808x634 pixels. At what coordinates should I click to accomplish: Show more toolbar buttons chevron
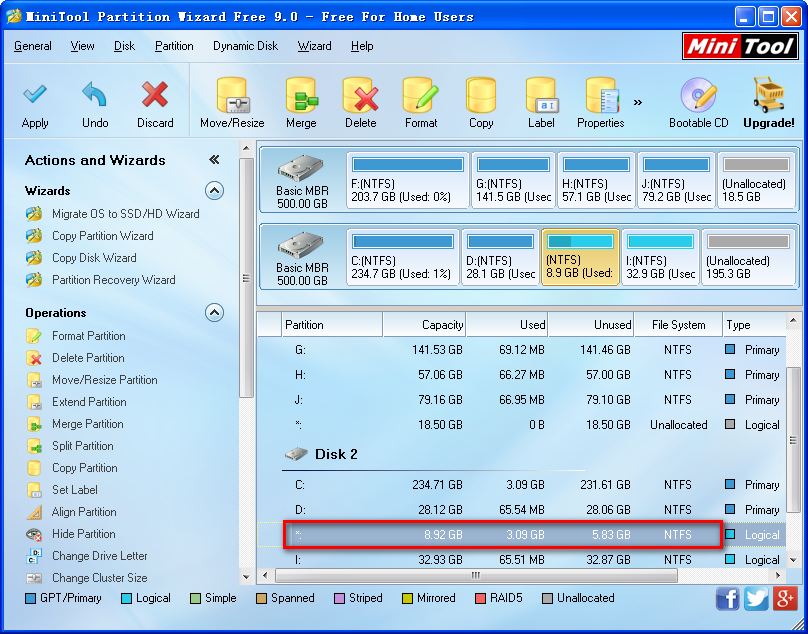tap(638, 102)
